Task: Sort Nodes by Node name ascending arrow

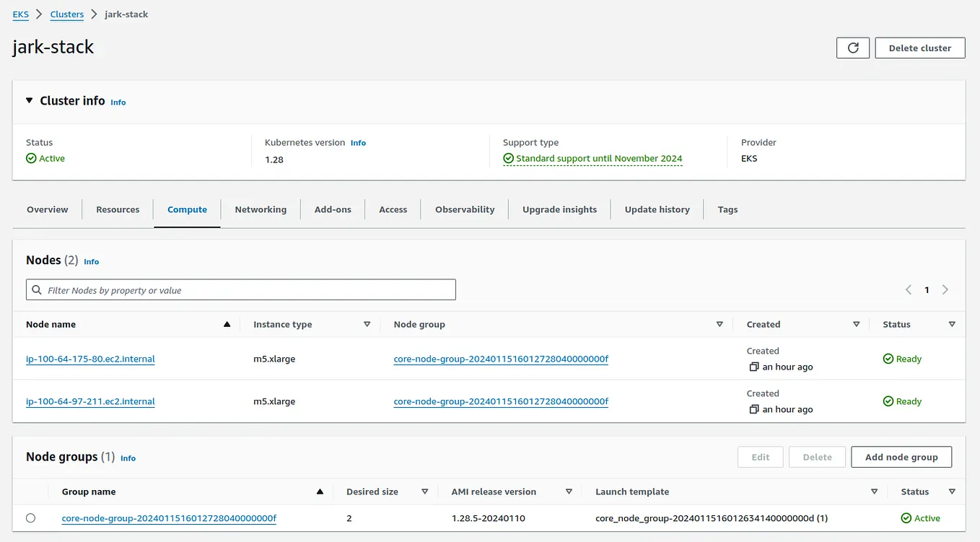Action: 227,324
